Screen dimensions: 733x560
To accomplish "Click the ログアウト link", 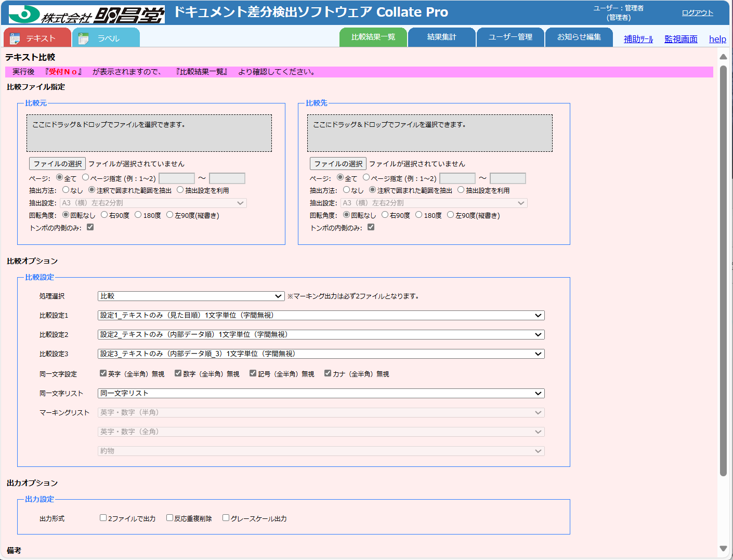I will [697, 12].
